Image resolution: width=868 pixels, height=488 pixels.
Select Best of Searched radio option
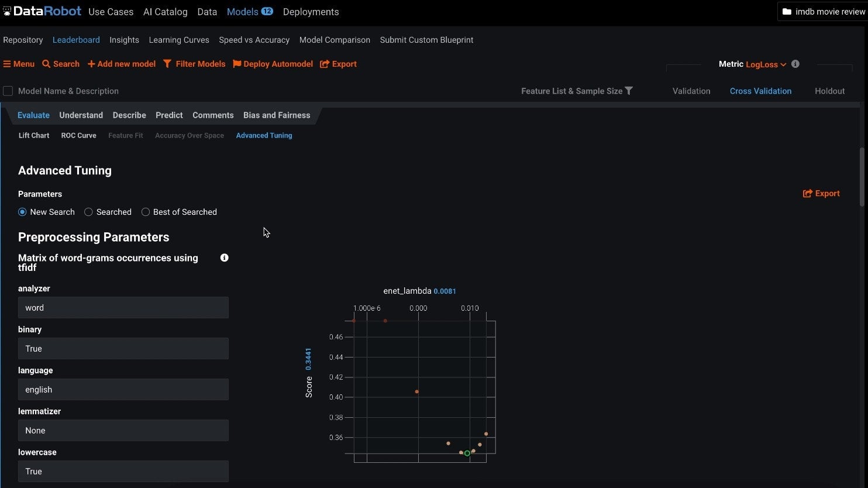click(x=146, y=212)
